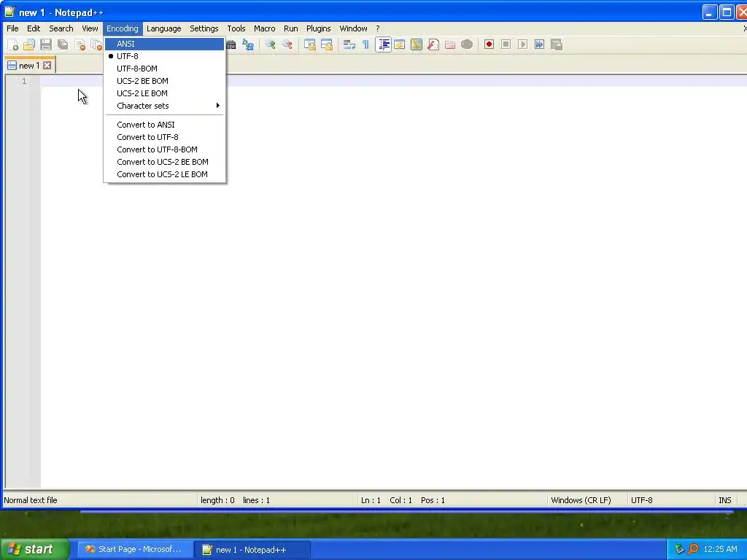The height and width of the screenshot is (560, 747).
Task: Open the Plugins menu
Action: (318, 28)
